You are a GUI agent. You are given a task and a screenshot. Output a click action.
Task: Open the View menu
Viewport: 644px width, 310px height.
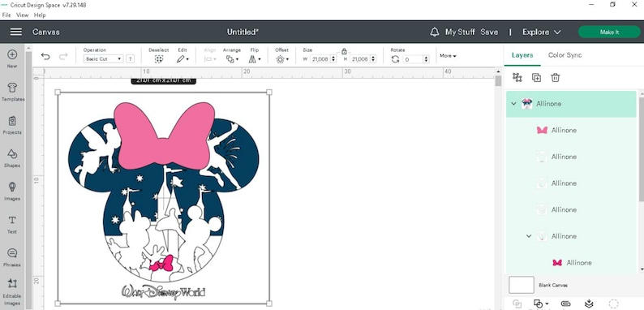pos(22,15)
